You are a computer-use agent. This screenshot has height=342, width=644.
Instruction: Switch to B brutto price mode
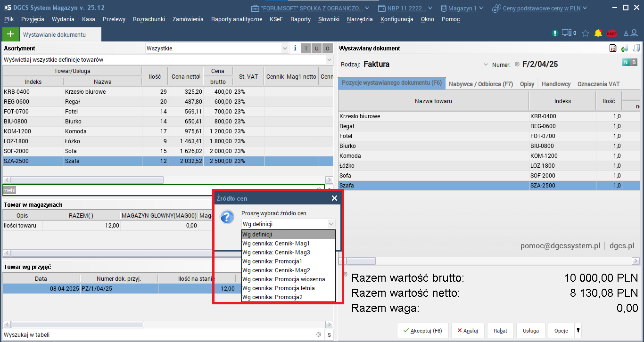(x=634, y=62)
